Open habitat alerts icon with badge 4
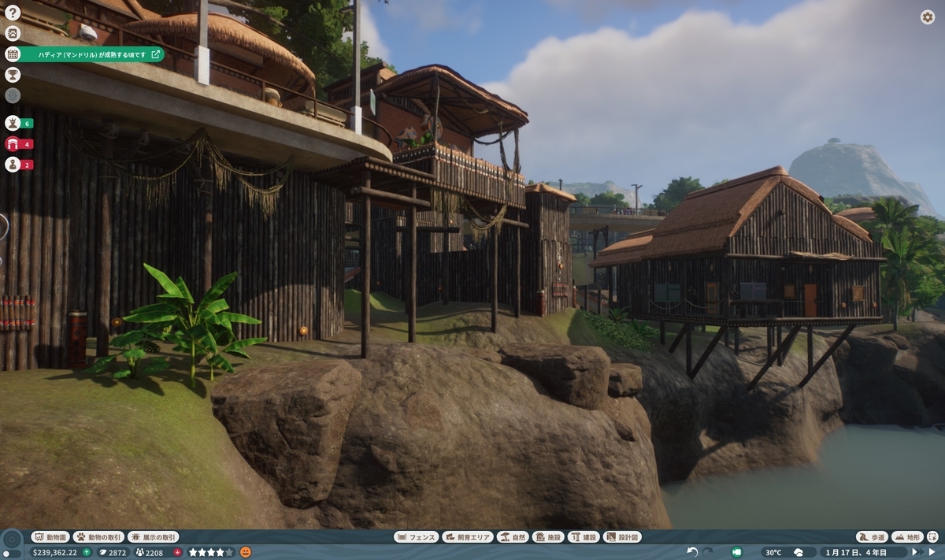This screenshot has height=560, width=945. pos(13,143)
